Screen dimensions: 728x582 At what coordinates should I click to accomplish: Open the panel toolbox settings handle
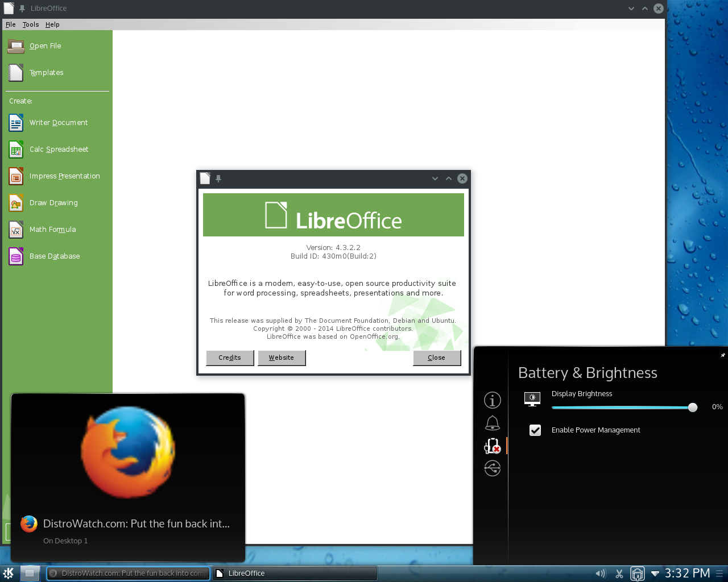click(719, 573)
